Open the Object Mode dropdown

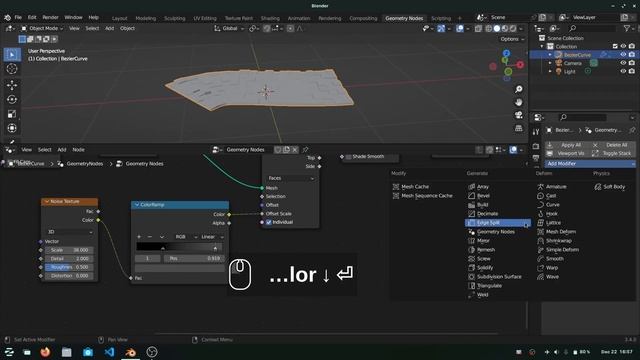coord(42,29)
